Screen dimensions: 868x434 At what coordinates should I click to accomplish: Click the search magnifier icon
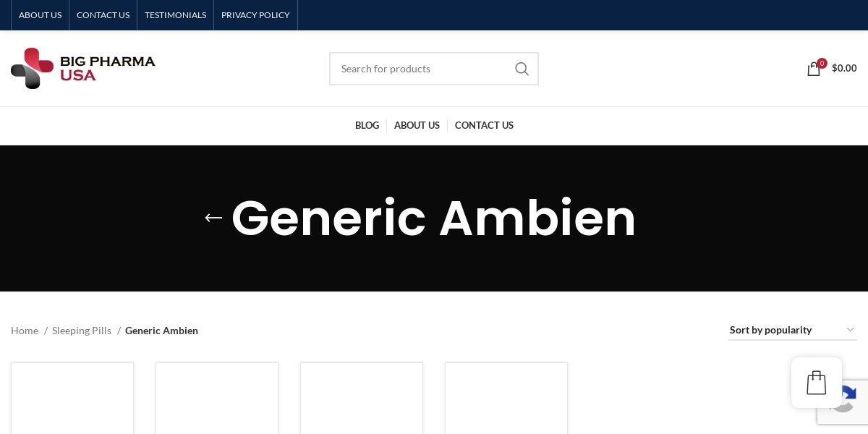click(522, 69)
